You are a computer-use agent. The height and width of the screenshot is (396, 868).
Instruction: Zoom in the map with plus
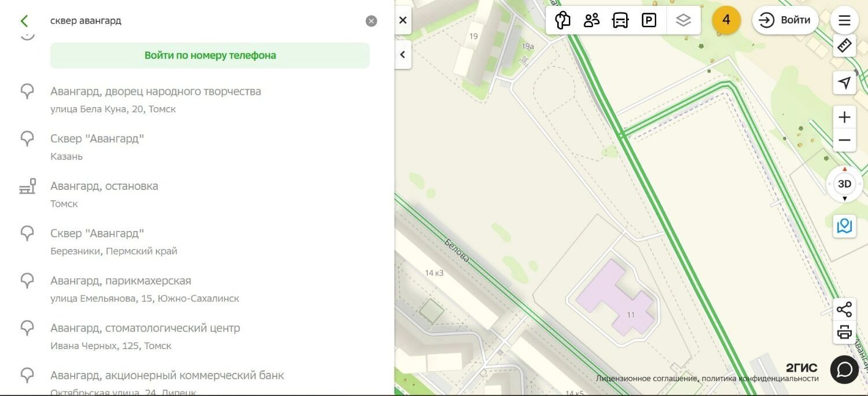coord(844,117)
